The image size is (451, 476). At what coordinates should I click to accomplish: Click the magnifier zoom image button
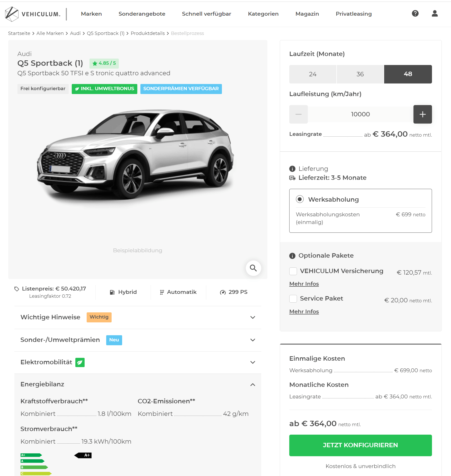(x=253, y=268)
